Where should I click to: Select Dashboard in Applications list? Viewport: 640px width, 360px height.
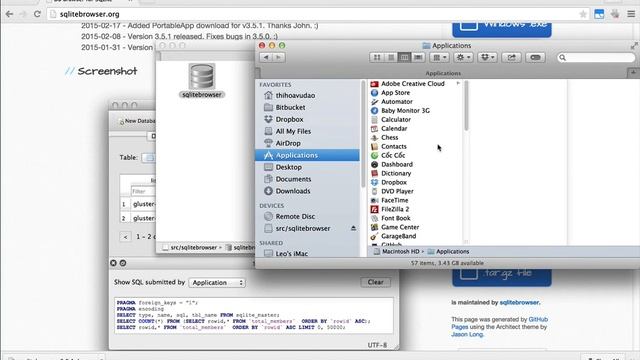point(397,164)
